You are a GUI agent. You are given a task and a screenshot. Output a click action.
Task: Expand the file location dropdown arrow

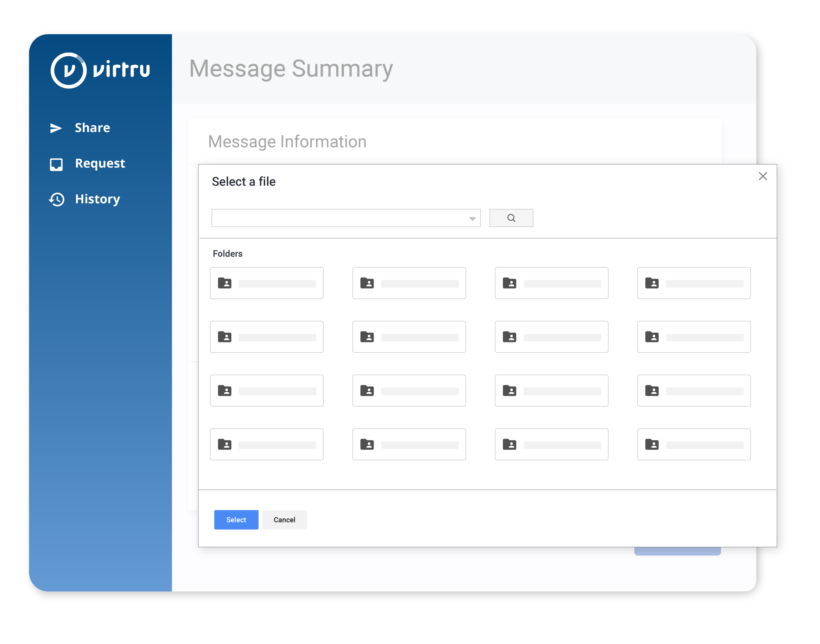click(472, 219)
